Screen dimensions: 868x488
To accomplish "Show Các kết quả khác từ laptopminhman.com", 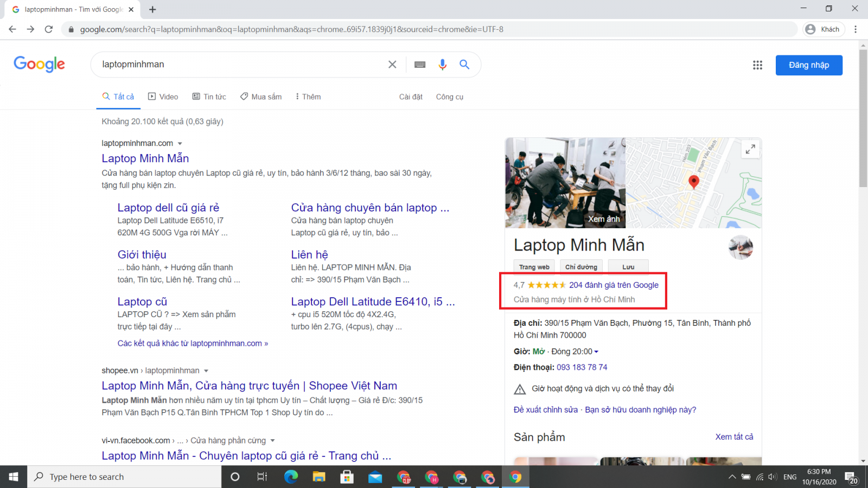I will [x=193, y=343].
